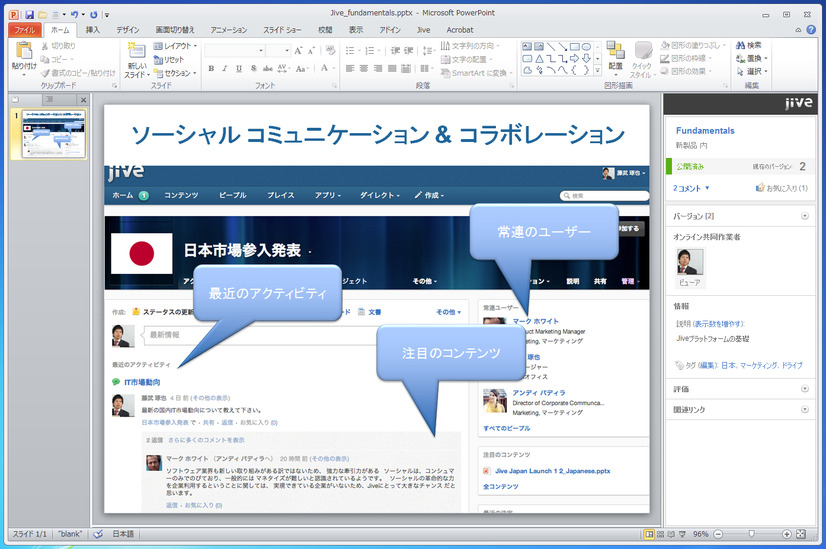The height and width of the screenshot is (549, 826).
Task: Click the Paste clipboard icon
Action: click(24, 51)
